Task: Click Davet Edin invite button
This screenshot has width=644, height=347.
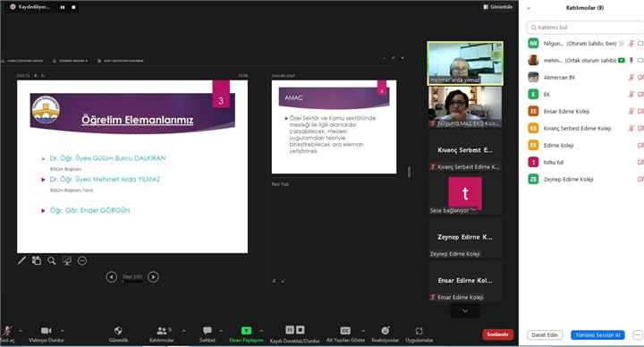Action: (x=545, y=335)
